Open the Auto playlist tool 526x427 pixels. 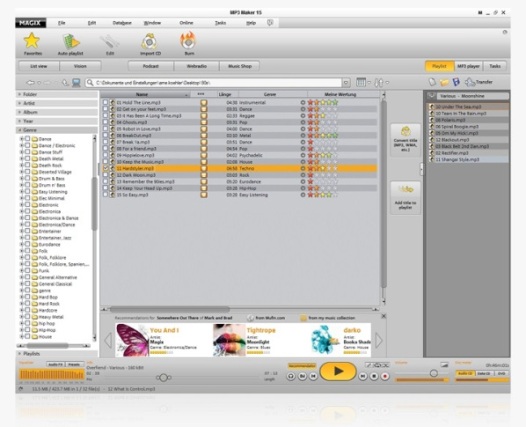click(x=71, y=42)
